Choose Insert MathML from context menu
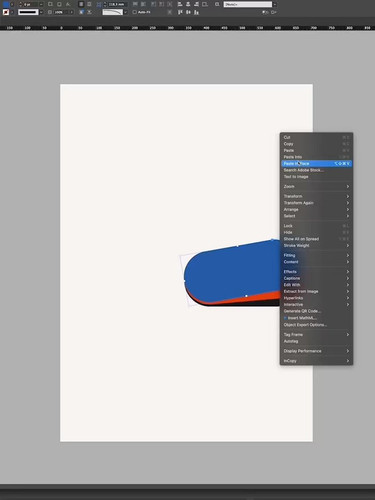This screenshot has width=375, height=500. (x=316, y=318)
